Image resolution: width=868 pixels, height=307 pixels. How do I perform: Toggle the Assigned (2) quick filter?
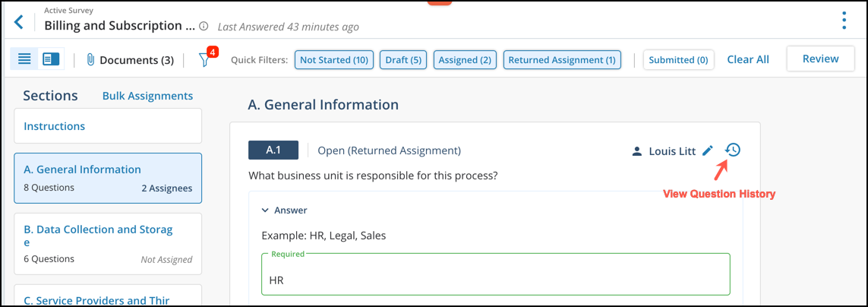point(465,60)
